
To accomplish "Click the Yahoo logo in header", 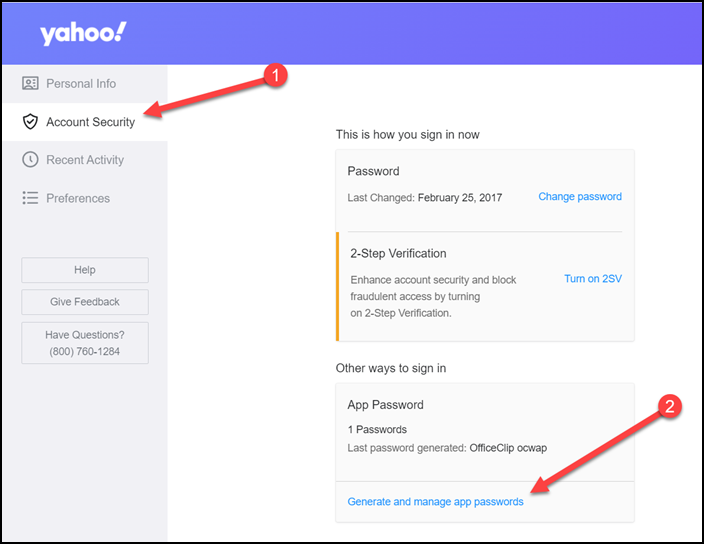I will (x=83, y=33).
